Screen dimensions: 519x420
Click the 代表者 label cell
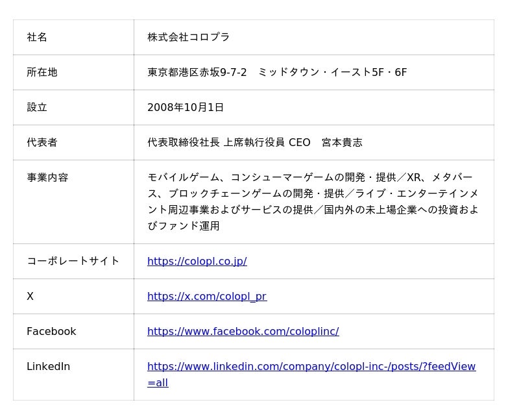[x=42, y=142]
